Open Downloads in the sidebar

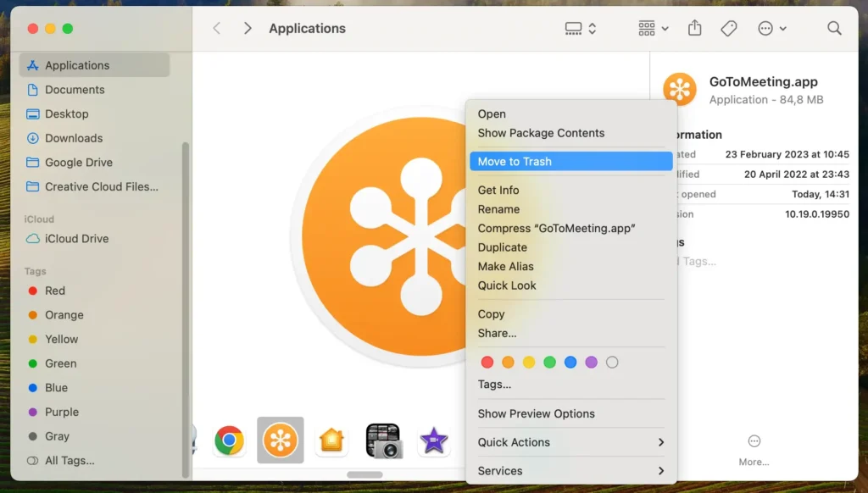click(95, 138)
